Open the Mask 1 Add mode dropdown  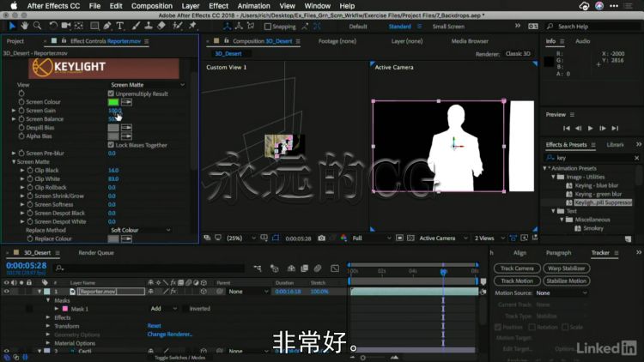pos(163,309)
